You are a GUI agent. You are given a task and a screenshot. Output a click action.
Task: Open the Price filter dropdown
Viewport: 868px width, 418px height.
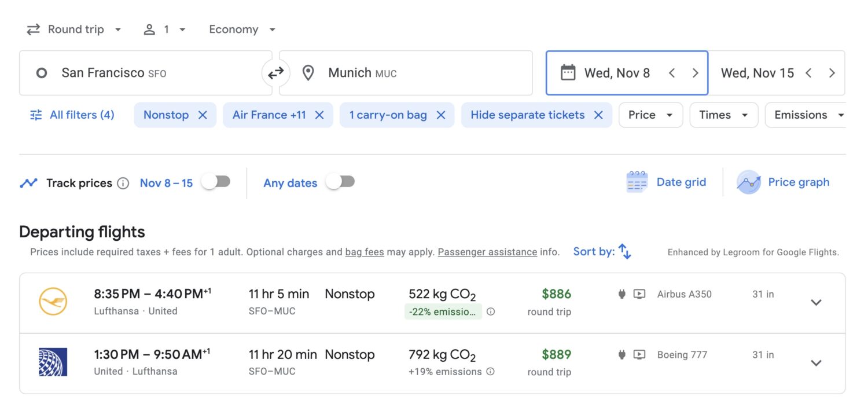coord(650,115)
